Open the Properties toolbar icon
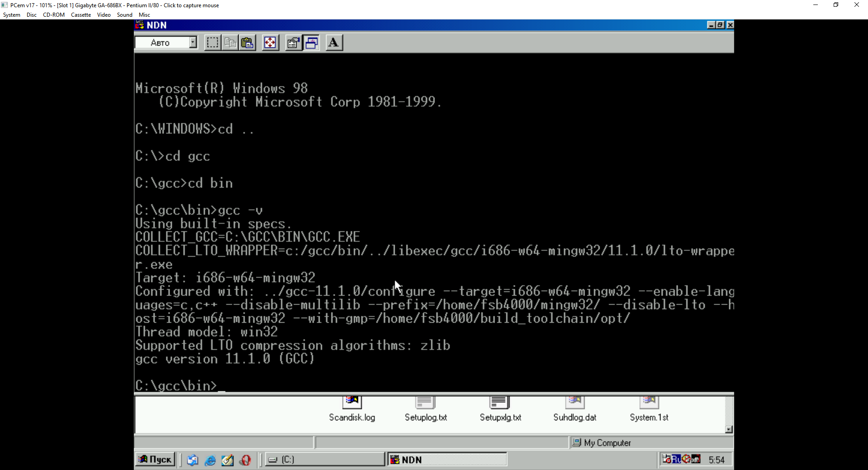 293,42
